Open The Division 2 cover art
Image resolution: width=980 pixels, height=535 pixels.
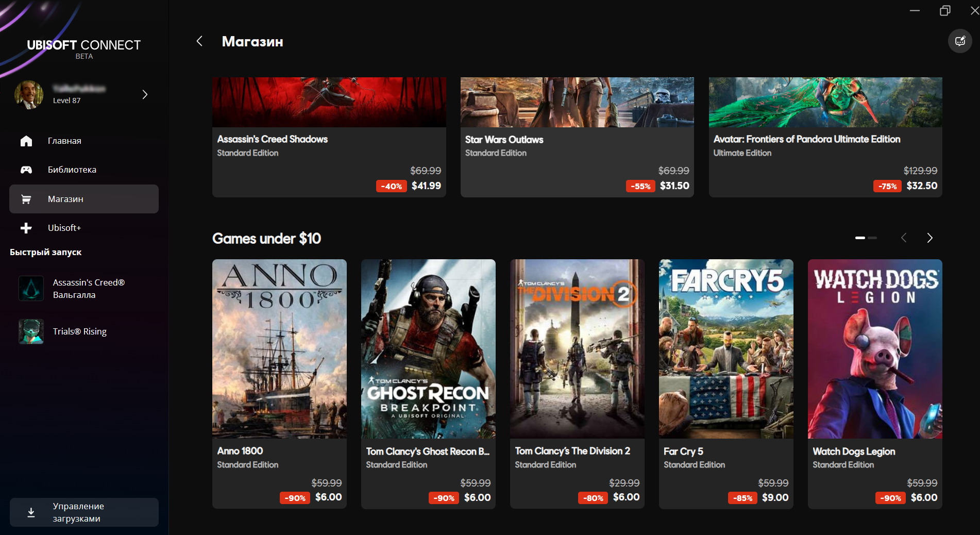tap(577, 349)
